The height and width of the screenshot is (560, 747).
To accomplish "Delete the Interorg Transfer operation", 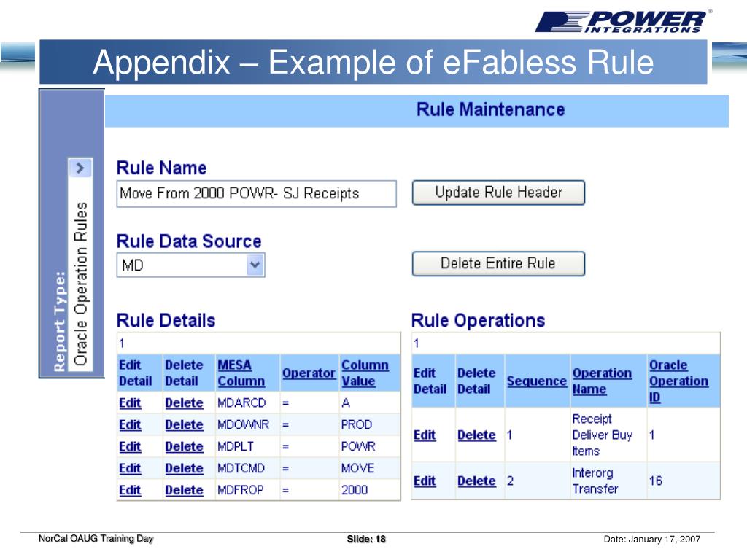I will coord(476,481).
